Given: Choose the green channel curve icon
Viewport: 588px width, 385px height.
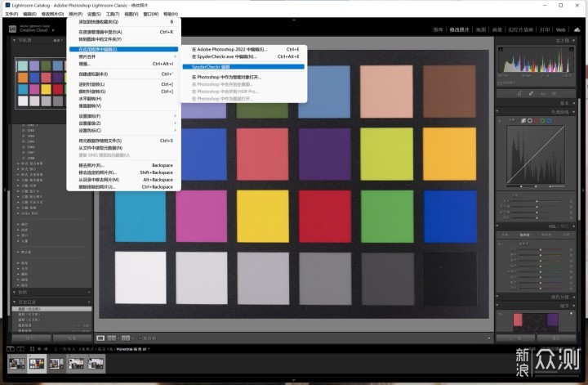Looking at the screenshot, I should pyautogui.click(x=542, y=120).
